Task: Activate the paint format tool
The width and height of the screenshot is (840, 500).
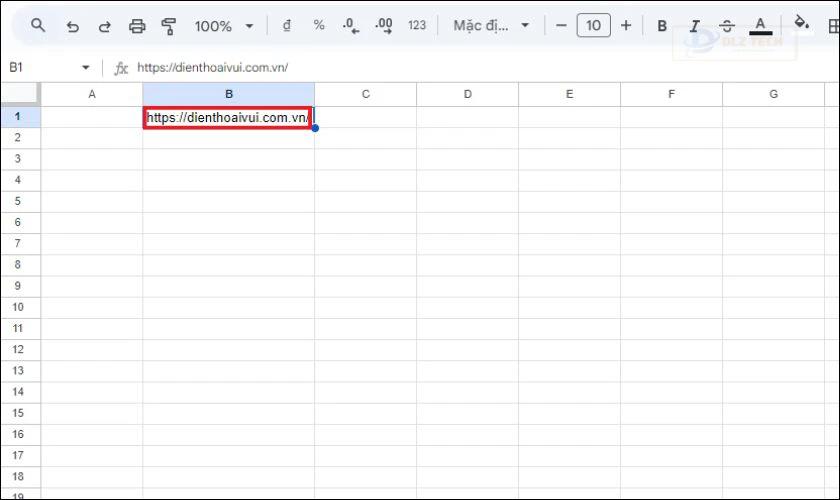Action: click(169, 26)
